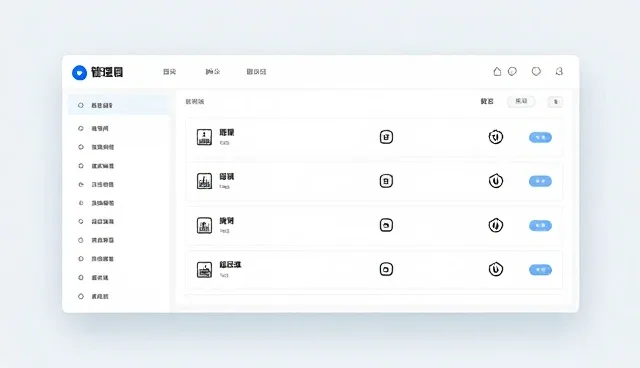The width and height of the screenshot is (640, 368).
Task: Expand the highlighted first sidebar item
Action: pyautogui.click(x=118, y=105)
